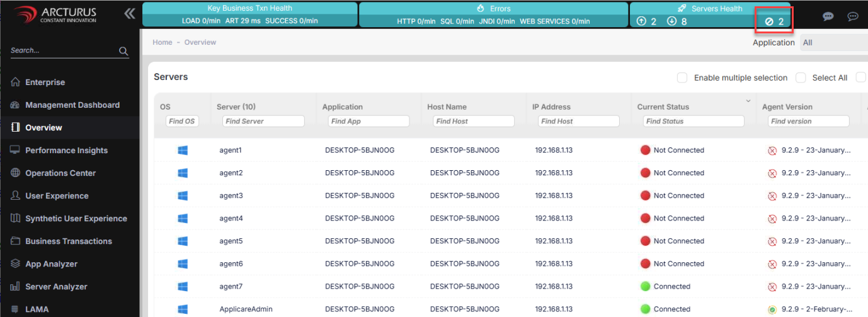Tick the Select All checkbox
Image resolution: width=868 pixels, height=317 pixels.
point(801,78)
